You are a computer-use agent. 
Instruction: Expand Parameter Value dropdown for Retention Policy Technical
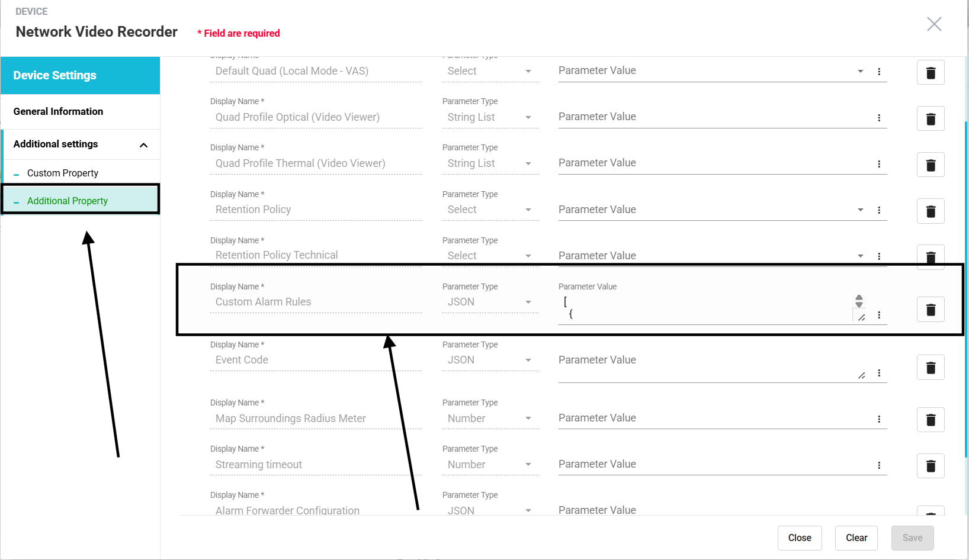860,256
